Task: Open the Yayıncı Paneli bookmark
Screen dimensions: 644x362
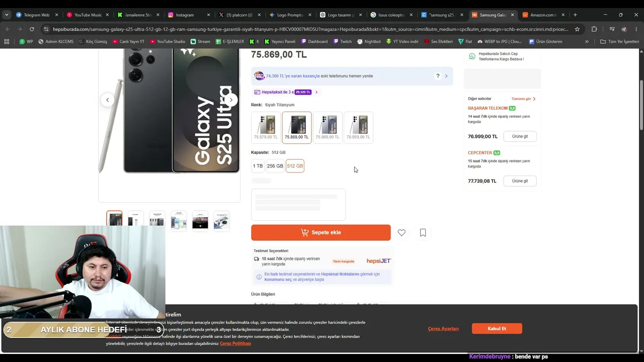Action: pyautogui.click(x=280, y=42)
